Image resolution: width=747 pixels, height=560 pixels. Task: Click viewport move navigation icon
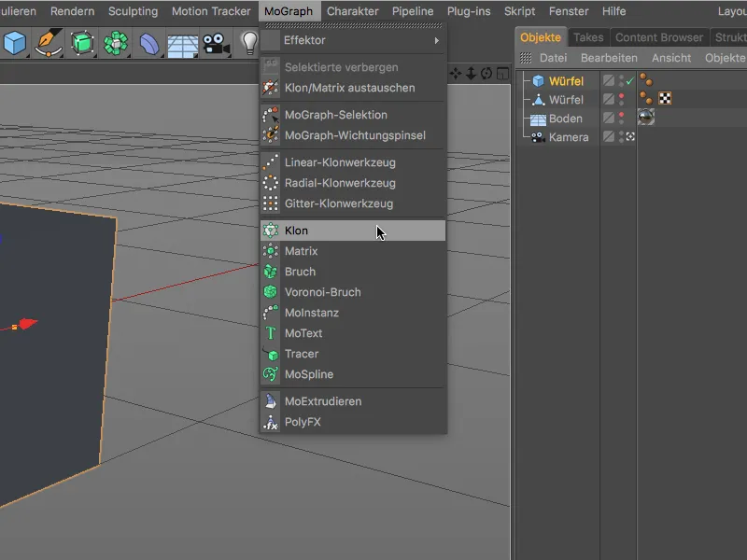(456, 74)
